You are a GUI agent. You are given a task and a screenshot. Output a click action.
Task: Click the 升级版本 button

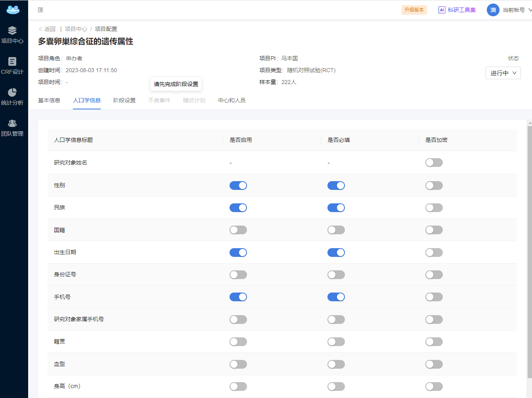[414, 10]
